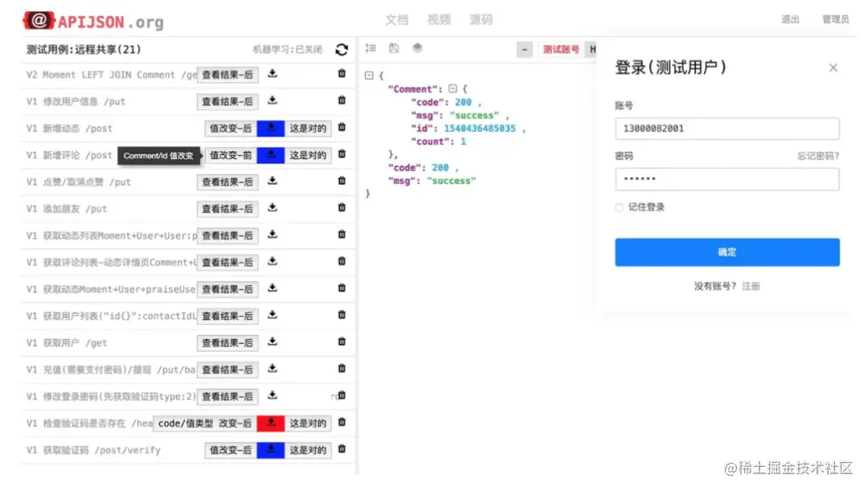Click the minus button in the editor toolbar

tap(524, 48)
